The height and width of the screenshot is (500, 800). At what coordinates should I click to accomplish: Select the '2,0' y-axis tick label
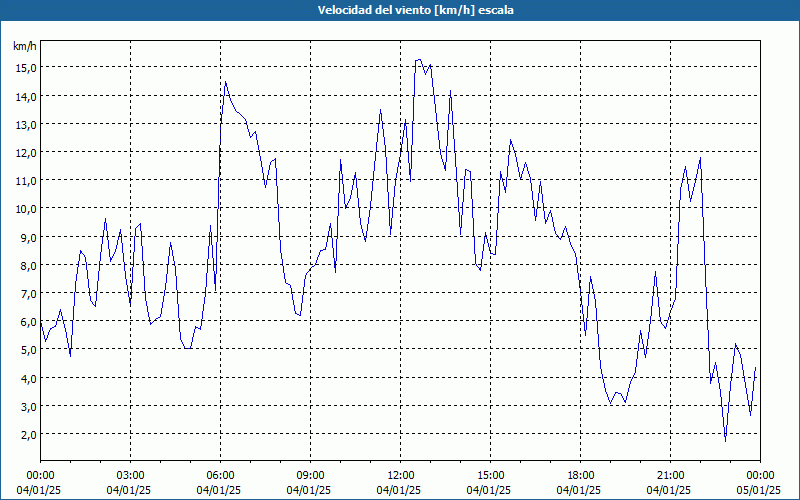point(27,434)
